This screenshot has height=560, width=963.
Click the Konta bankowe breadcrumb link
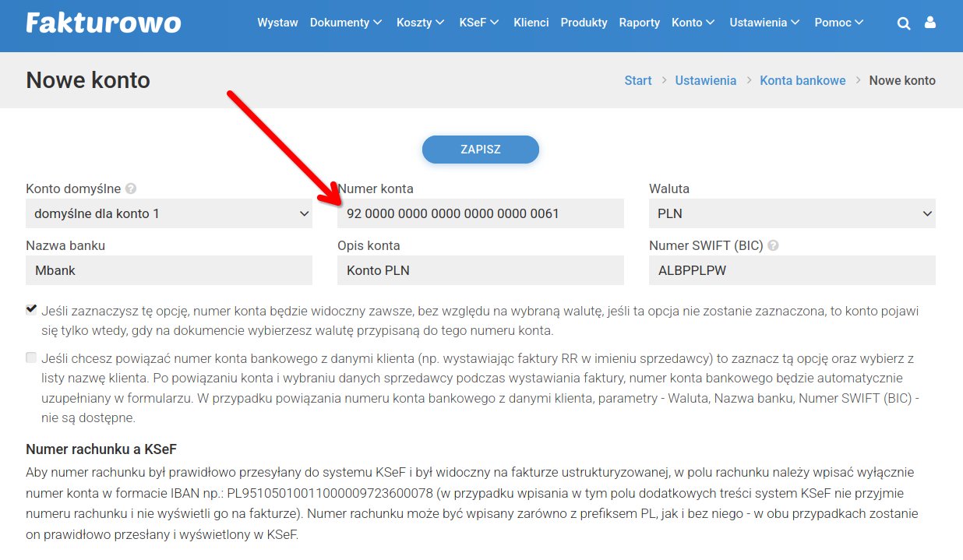click(802, 80)
